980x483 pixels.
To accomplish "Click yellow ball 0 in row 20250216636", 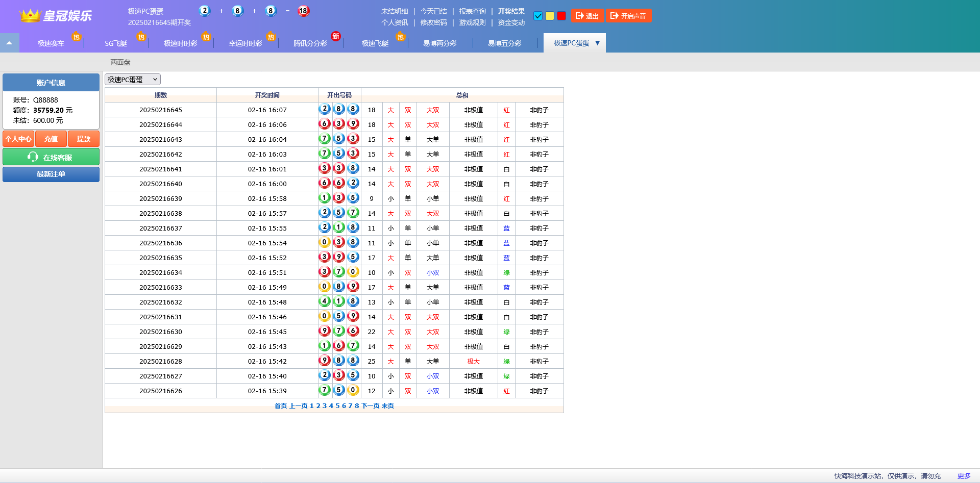I will 324,242.
